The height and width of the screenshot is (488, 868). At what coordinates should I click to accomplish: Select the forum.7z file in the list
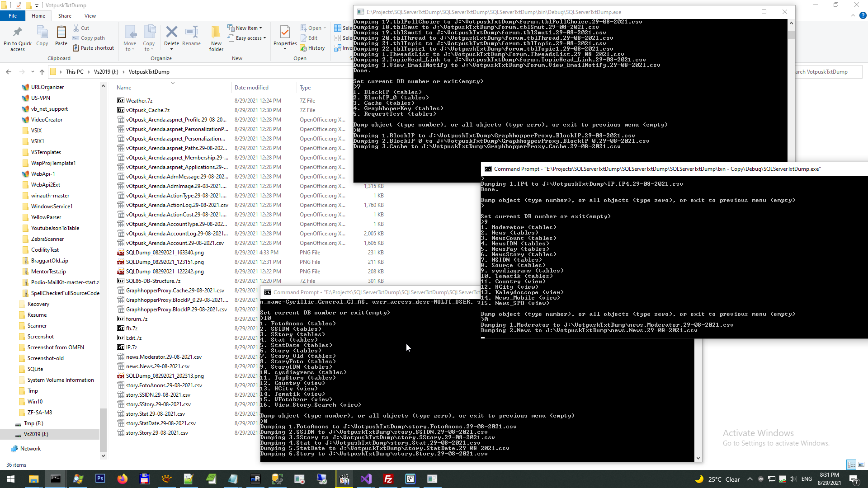click(x=137, y=319)
